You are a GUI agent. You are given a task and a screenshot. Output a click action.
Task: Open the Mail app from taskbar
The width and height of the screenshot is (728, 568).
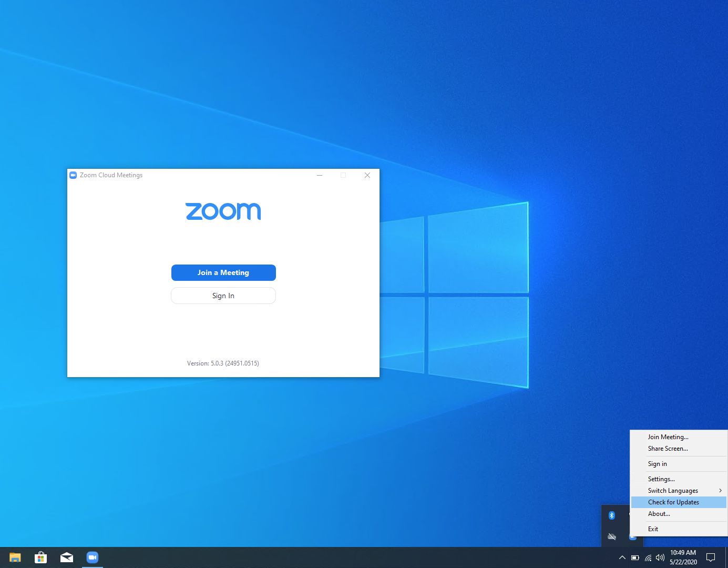pyautogui.click(x=67, y=557)
